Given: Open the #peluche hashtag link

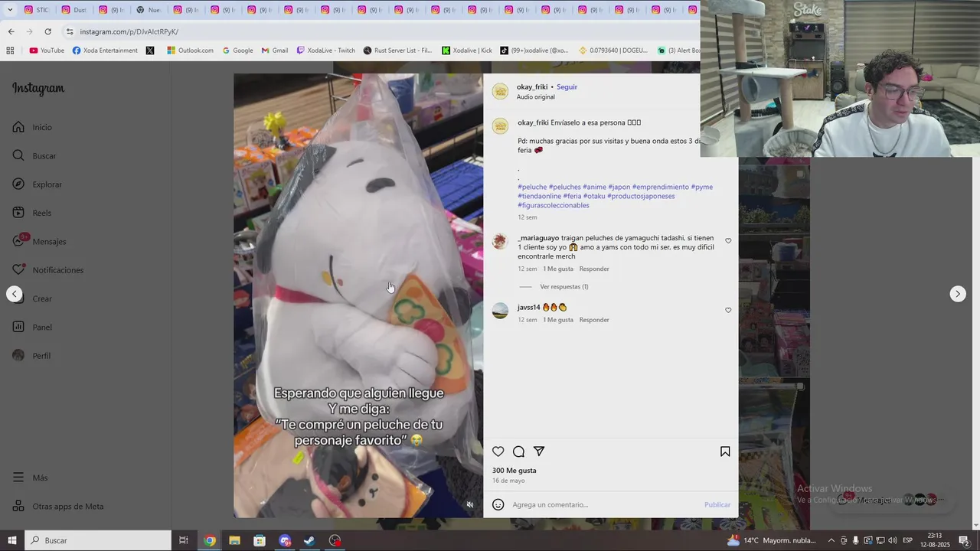Looking at the screenshot, I should coord(532,187).
